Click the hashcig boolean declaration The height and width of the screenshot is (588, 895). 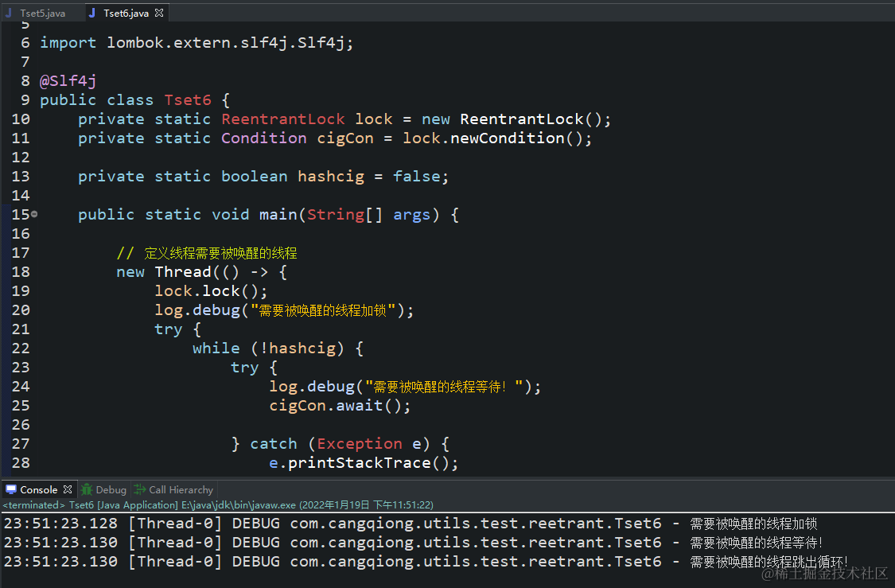coord(330,177)
